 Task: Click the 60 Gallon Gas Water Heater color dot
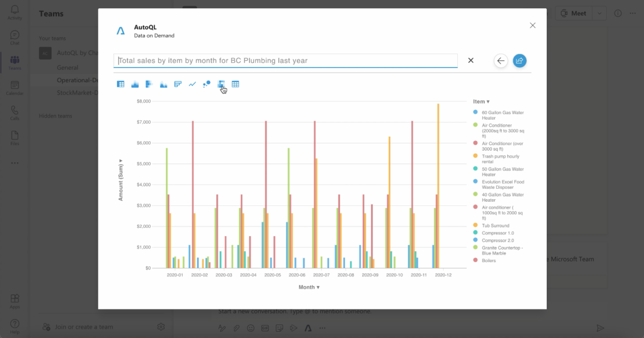pos(475,112)
